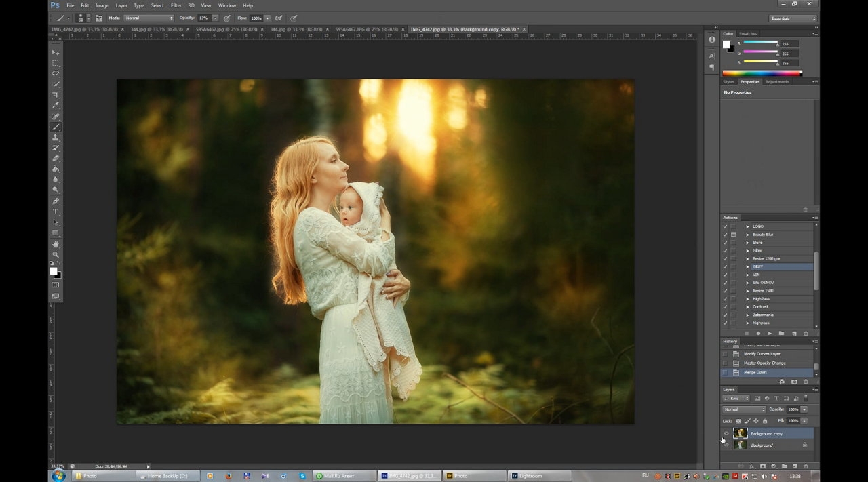Select the Blur tool
Screen dimensions: 868x482
56,180
